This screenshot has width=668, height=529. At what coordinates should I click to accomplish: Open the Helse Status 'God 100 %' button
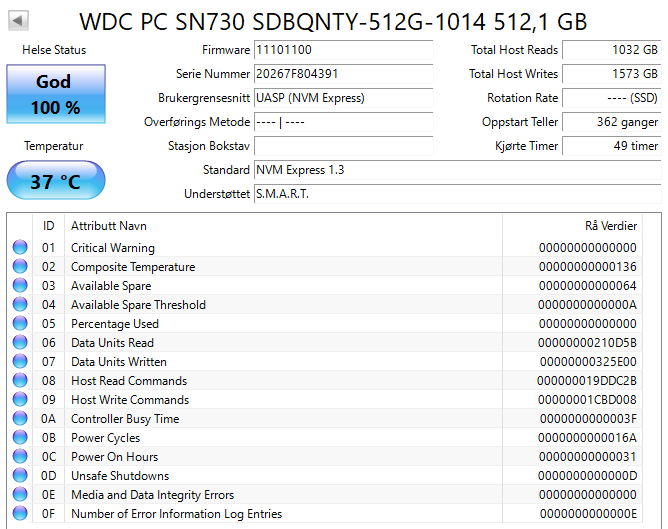55,94
